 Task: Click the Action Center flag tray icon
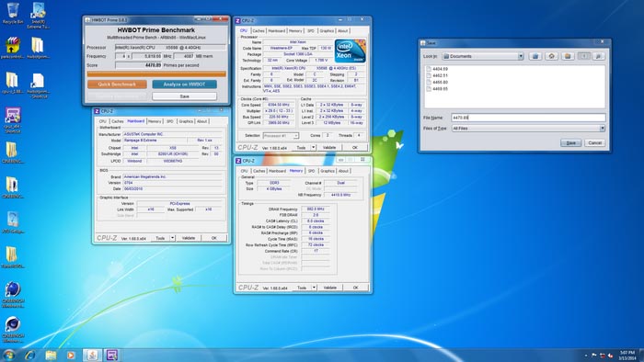pyautogui.click(x=594, y=356)
